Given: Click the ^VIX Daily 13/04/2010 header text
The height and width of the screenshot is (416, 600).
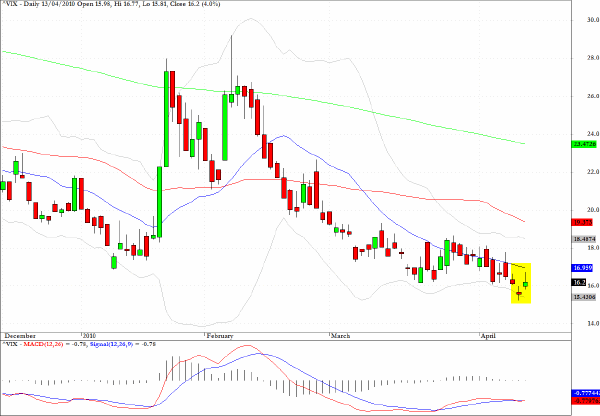Looking at the screenshot, I should click(x=111, y=3).
